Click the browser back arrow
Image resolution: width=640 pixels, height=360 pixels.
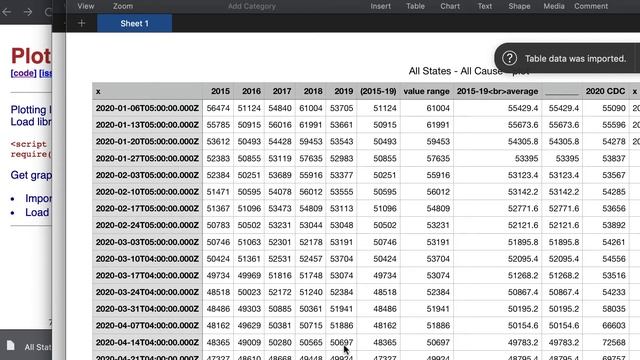coord(6,12)
